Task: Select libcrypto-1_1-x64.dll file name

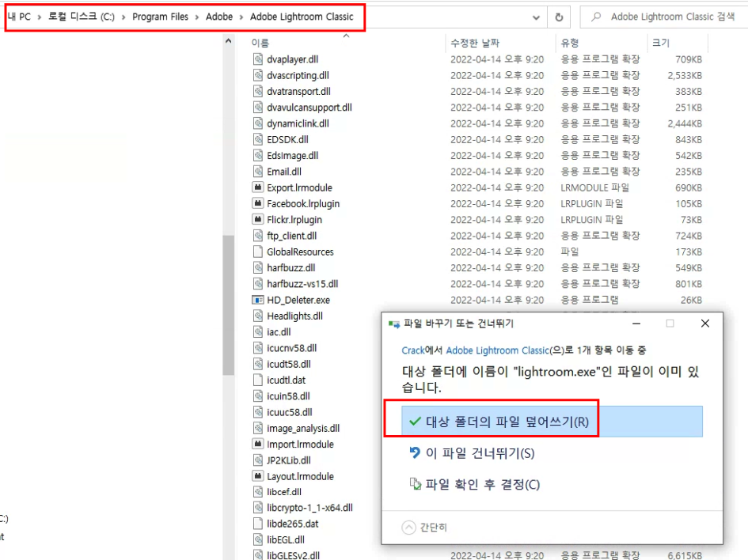Action: click(309, 508)
